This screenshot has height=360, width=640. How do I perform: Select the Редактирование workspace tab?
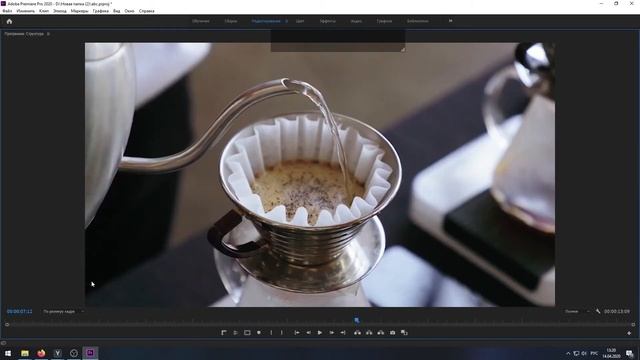tap(266, 21)
